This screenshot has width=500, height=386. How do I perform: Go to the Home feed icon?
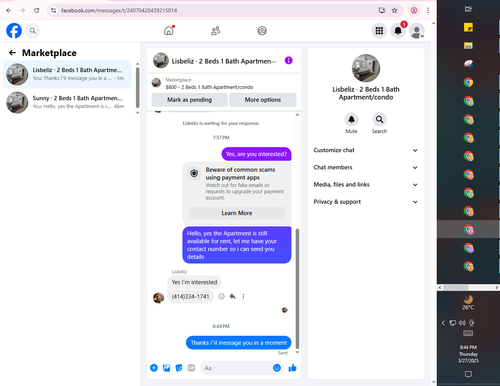click(x=169, y=31)
